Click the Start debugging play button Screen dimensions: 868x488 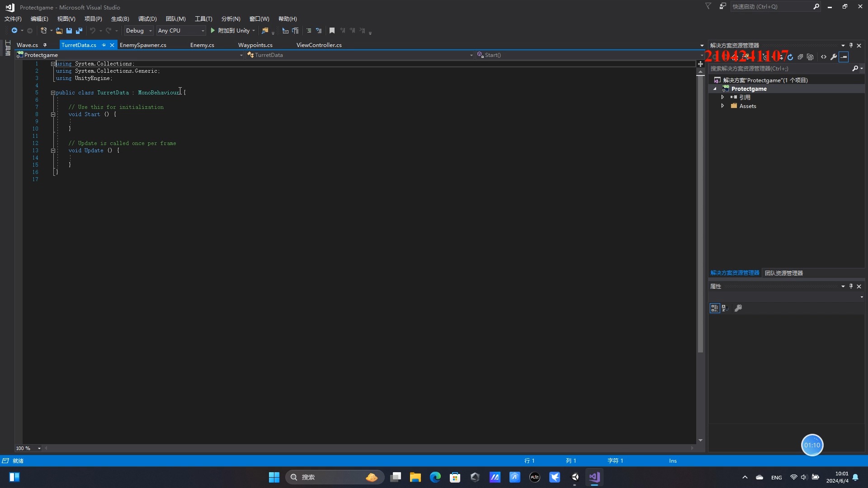click(x=213, y=30)
